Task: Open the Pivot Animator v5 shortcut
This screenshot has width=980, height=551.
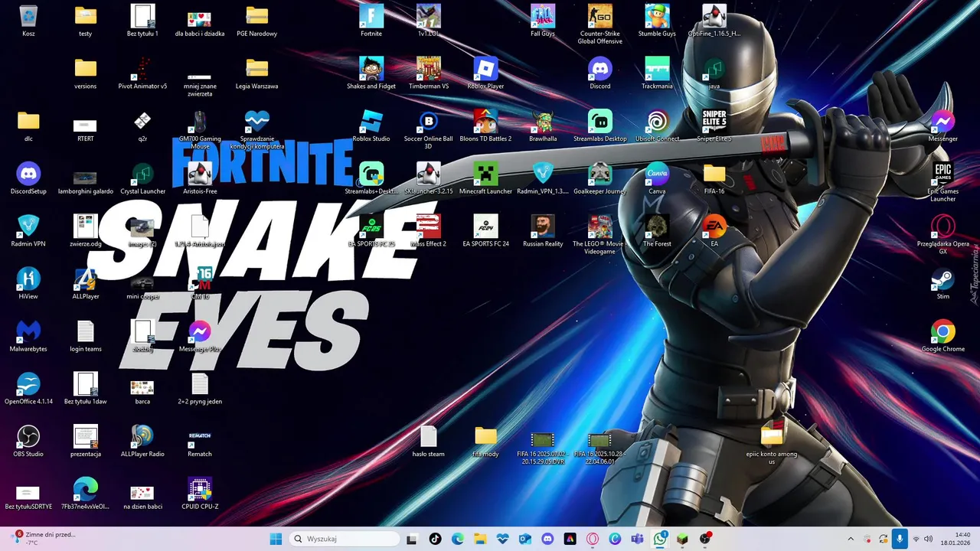Action: (142, 73)
